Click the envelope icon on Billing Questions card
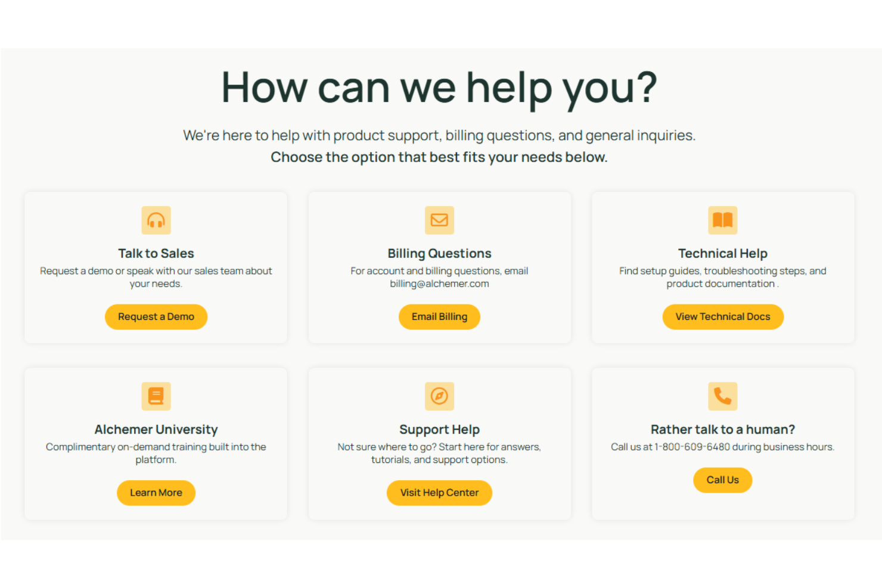This screenshot has height=588, width=882. click(439, 220)
